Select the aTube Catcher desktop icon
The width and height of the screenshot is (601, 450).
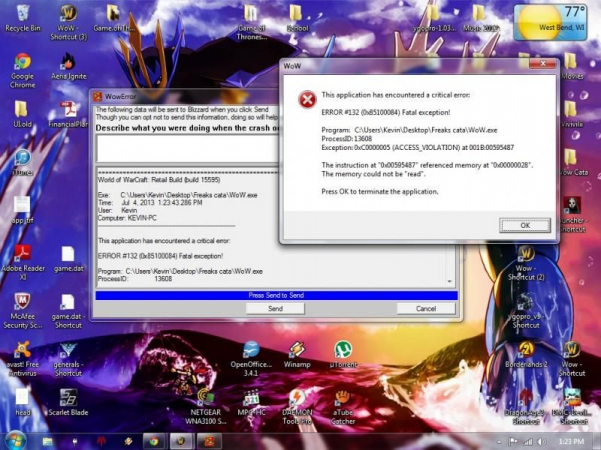tap(343, 407)
